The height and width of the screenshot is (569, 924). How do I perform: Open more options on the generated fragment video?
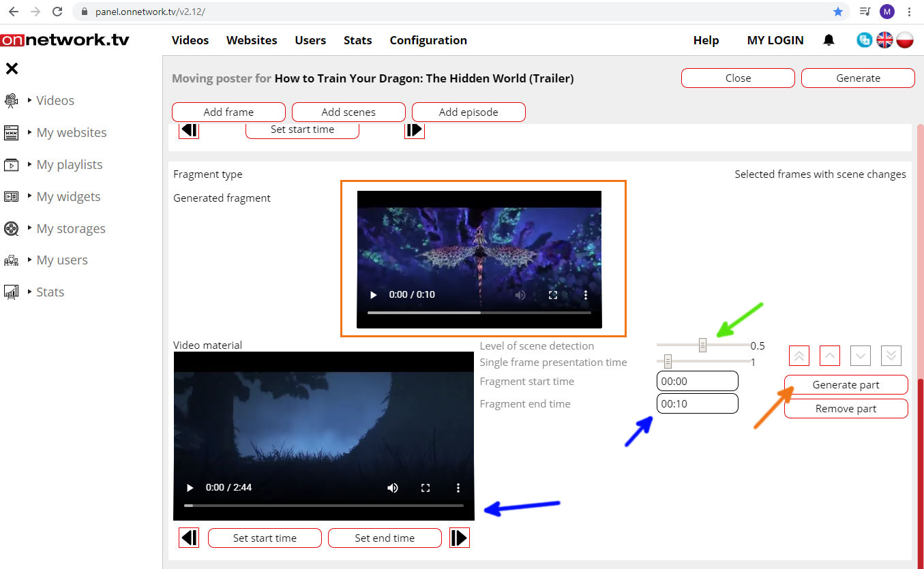coord(586,295)
